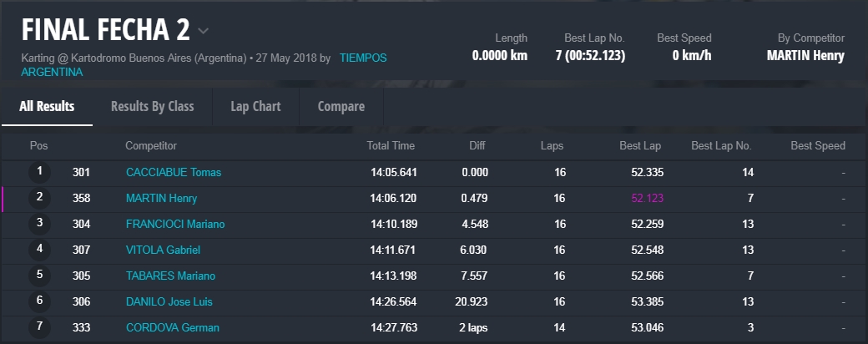Sort by Laps column header
This screenshot has height=344, width=868.
click(552, 146)
